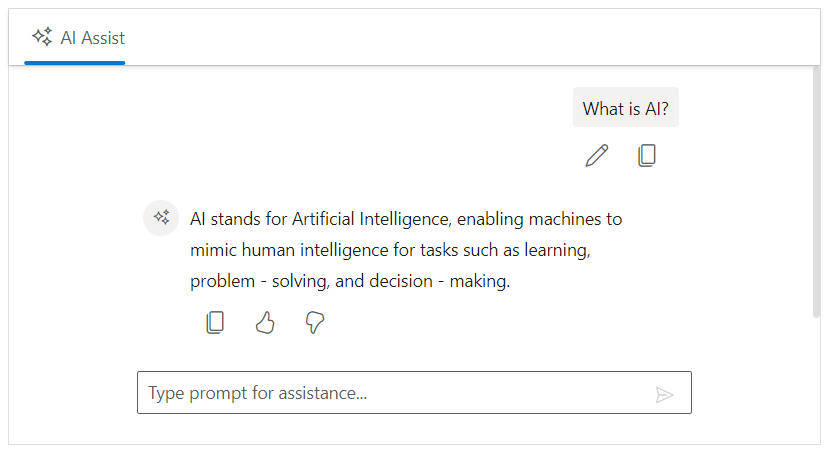This screenshot has width=830, height=452.
Task: Click the "Type prompt for assistance..." placeholder
Action: [258, 393]
